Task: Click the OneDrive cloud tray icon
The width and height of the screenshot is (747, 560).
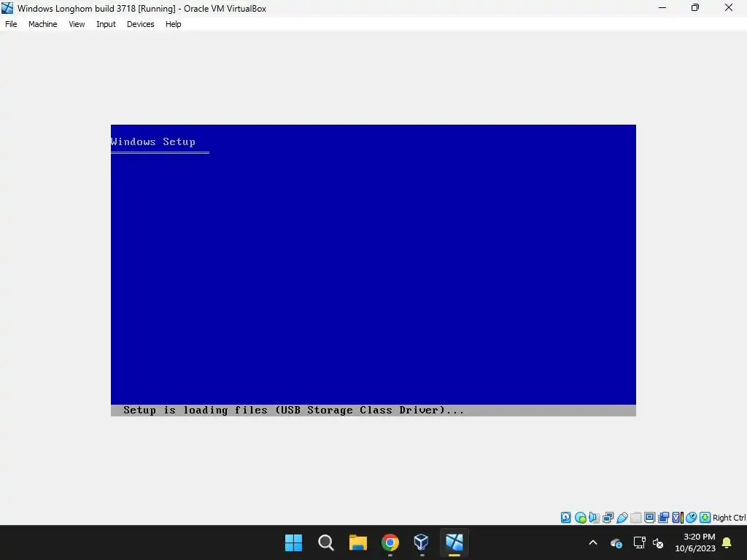Action: (616, 542)
